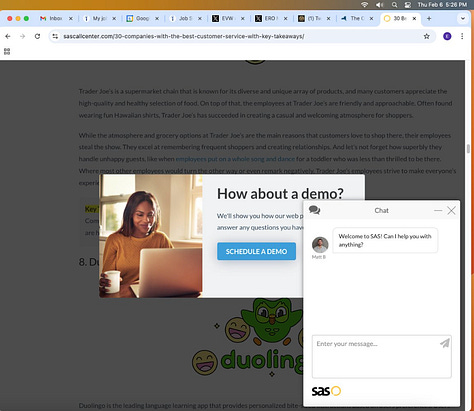Click the Welcome to SAS chat message
Screen dimensions: 474x411
coord(385,240)
